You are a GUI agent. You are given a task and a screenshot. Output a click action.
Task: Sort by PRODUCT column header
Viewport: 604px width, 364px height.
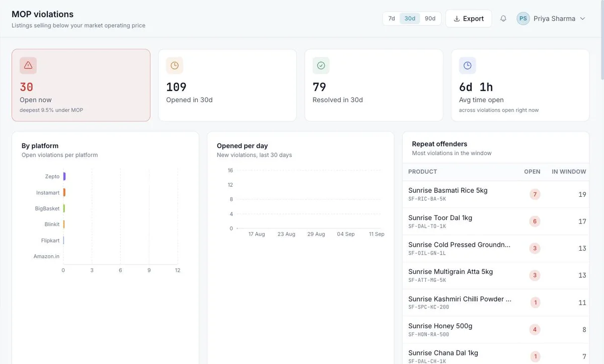click(x=423, y=172)
